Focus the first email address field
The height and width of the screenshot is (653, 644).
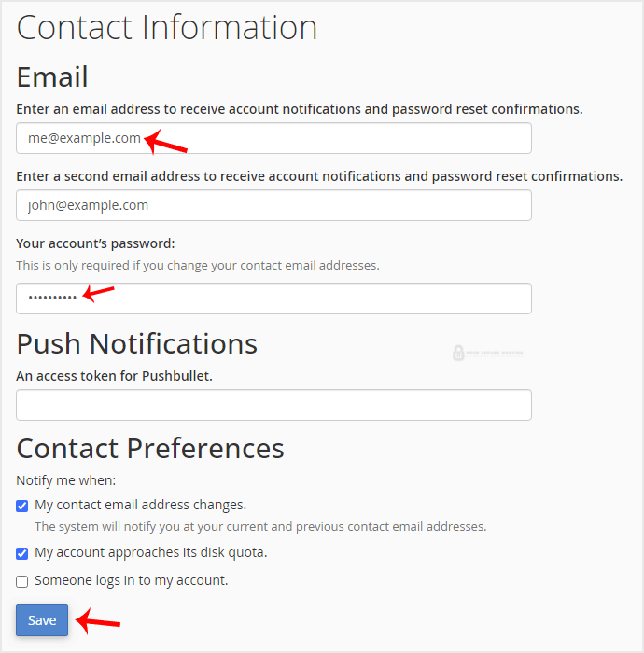[273, 138]
